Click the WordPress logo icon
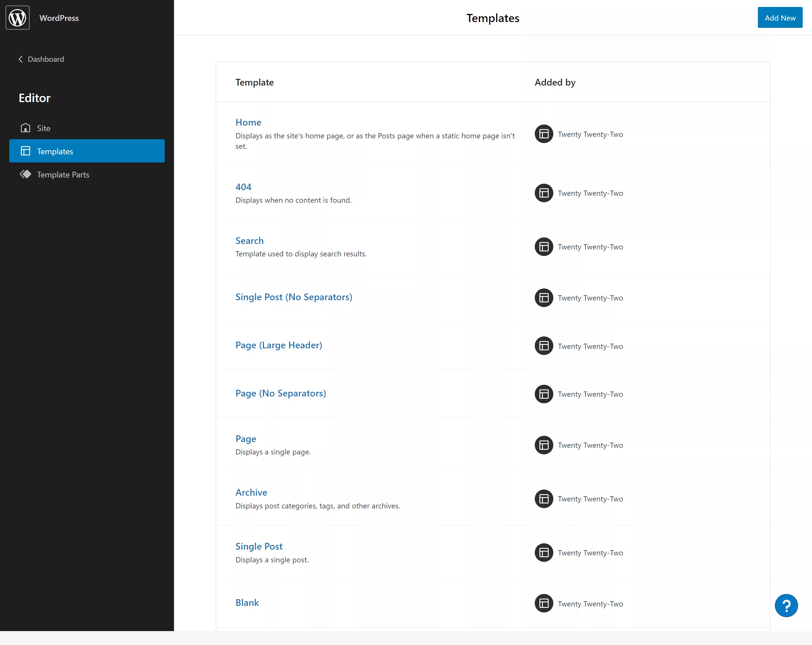 17,18
